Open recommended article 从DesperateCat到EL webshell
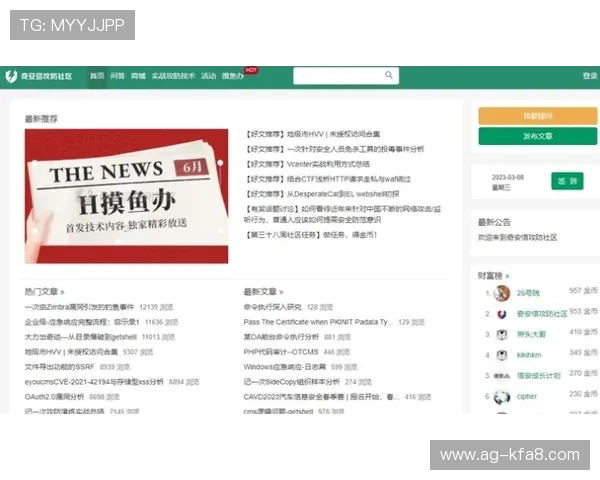The image size is (600, 480). point(322,194)
